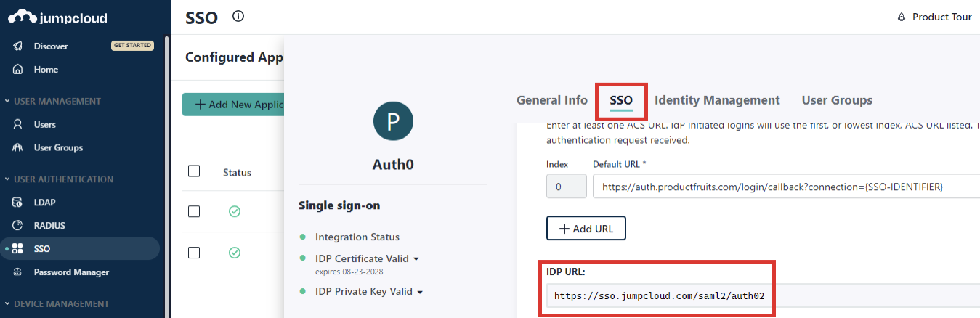Click the Home house icon
Screen dimensions: 980x318
pyautogui.click(x=18, y=70)
